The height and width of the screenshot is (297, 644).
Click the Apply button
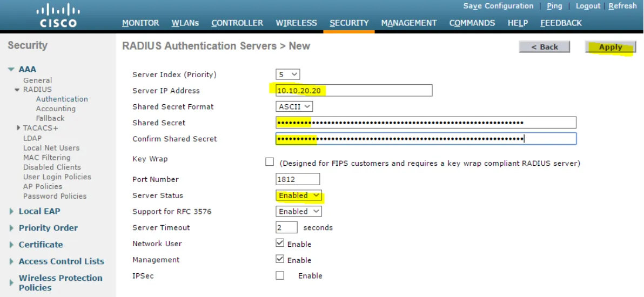(611, 47)
